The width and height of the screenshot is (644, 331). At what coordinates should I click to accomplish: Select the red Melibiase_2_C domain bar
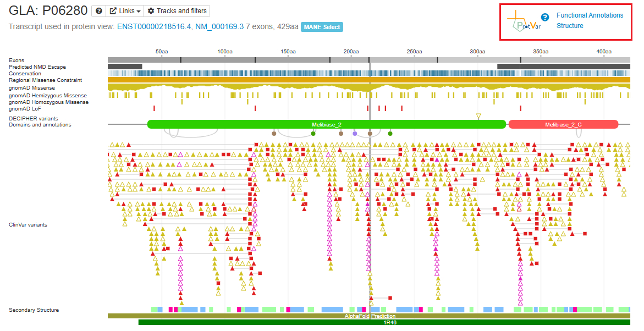tap(563, 125)
